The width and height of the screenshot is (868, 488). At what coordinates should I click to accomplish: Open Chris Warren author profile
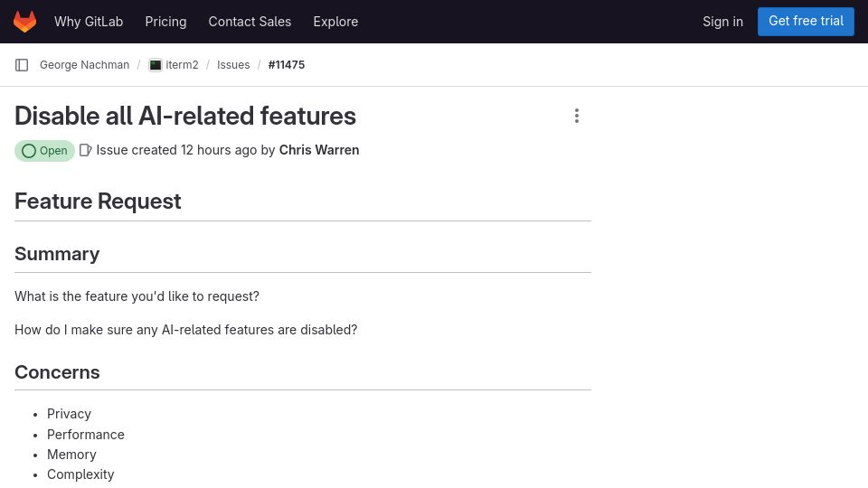tap(319, 150)
